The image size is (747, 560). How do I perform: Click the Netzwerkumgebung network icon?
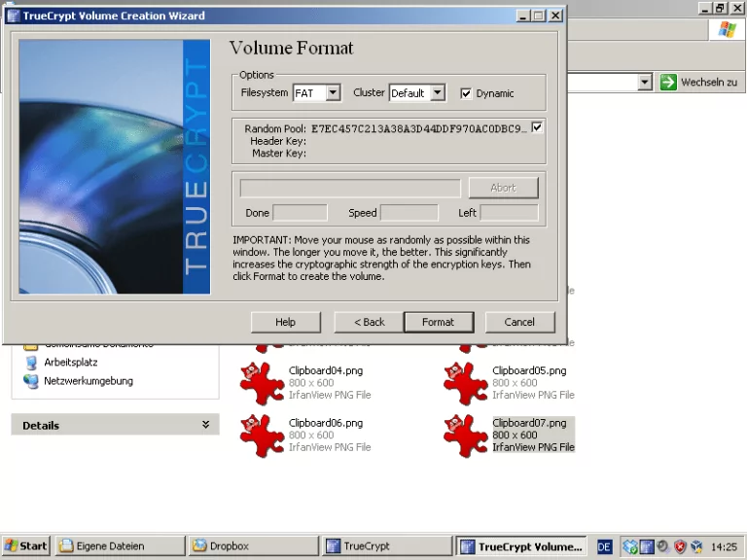click(31, 381)
